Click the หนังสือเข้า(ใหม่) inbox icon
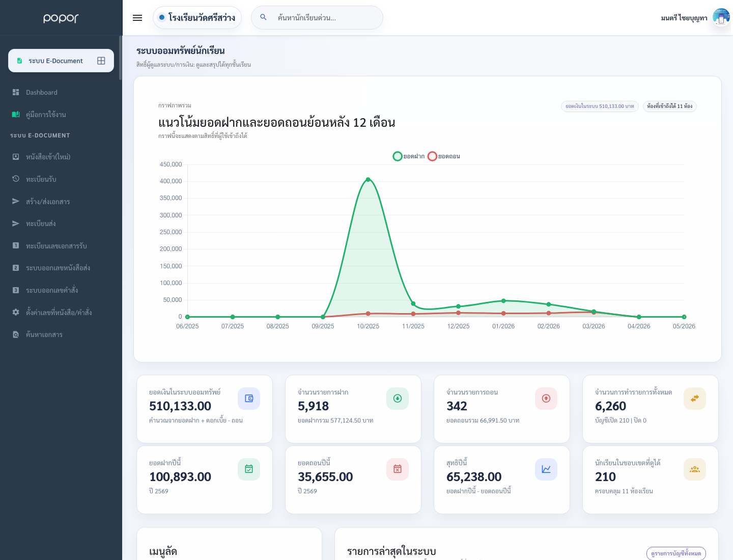The width and height of the screenshot is (733, 560). click(16, 157)
